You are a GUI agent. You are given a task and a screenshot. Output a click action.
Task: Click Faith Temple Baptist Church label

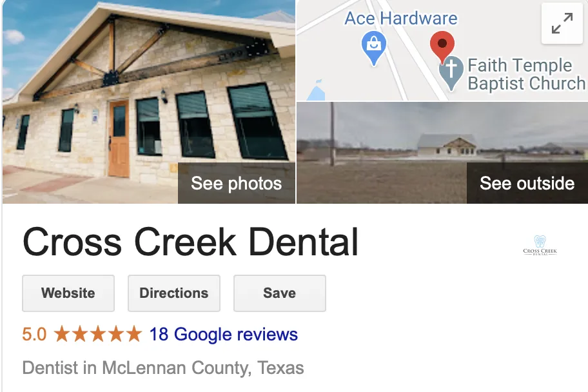[x=526, y=74]
